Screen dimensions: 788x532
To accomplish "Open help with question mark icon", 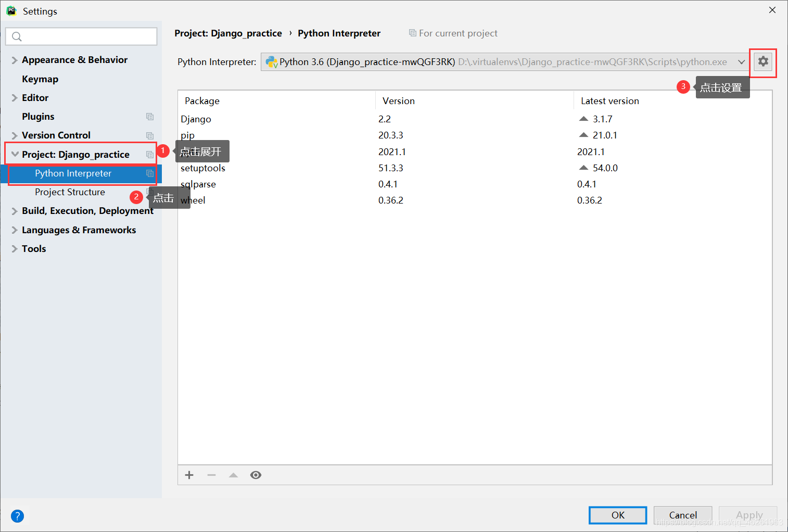I will pos(17,516).
